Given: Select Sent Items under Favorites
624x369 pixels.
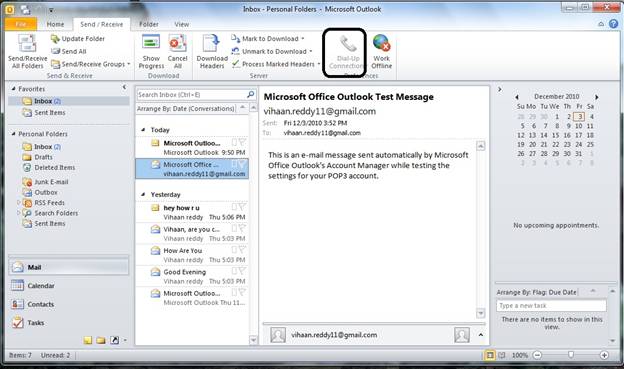Looking at the screenshot, I should pos(50,113).
